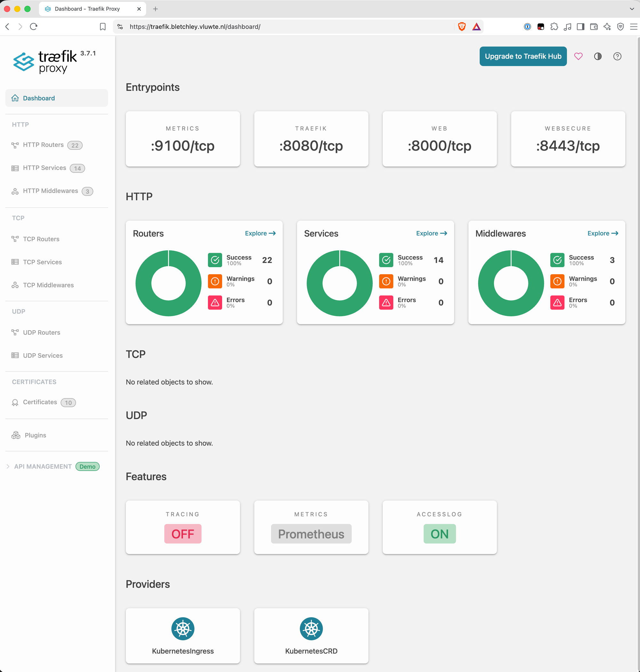Reload the current page
This screenshot has height=672, width=640.
[x=33, y=27]
